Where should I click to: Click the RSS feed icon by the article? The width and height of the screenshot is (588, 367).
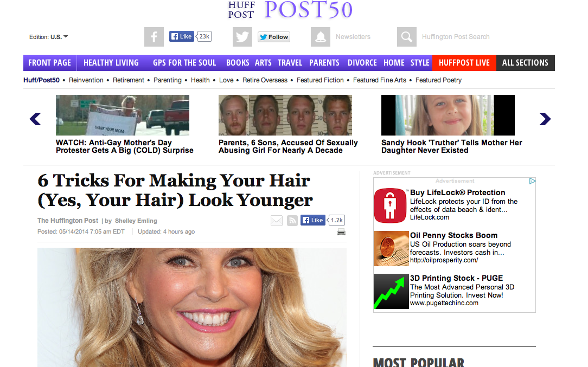click(292, 221)
